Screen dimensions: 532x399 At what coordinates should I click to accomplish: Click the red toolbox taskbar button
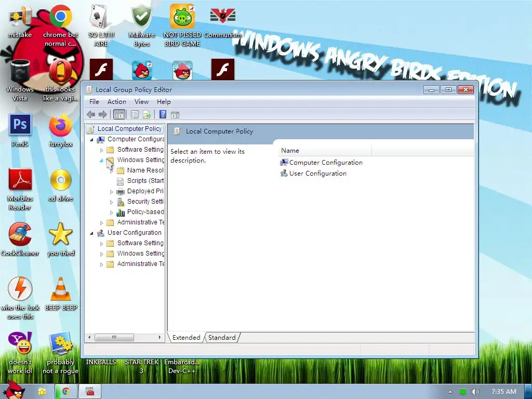pyautogui.click(x=89, y=392)
